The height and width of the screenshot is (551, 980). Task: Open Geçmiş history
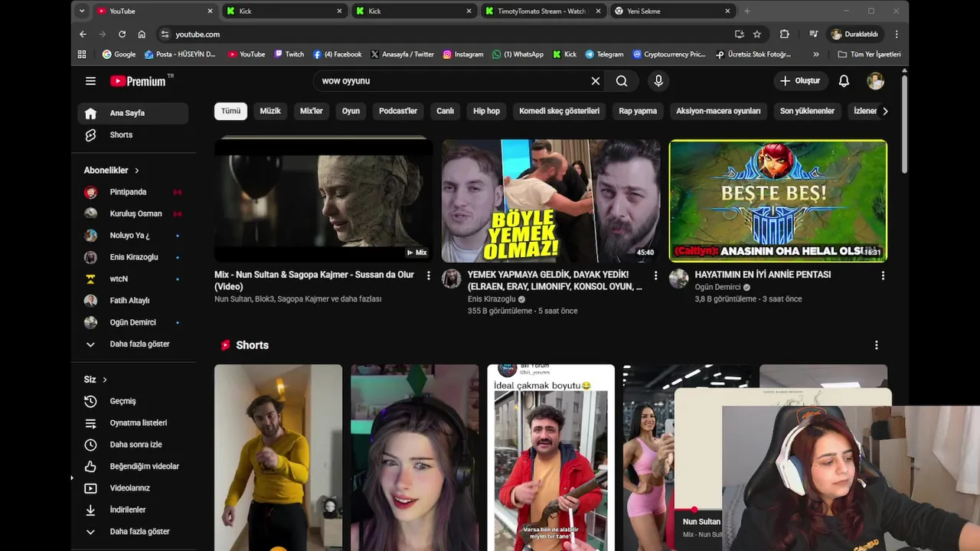pos(133,401)
